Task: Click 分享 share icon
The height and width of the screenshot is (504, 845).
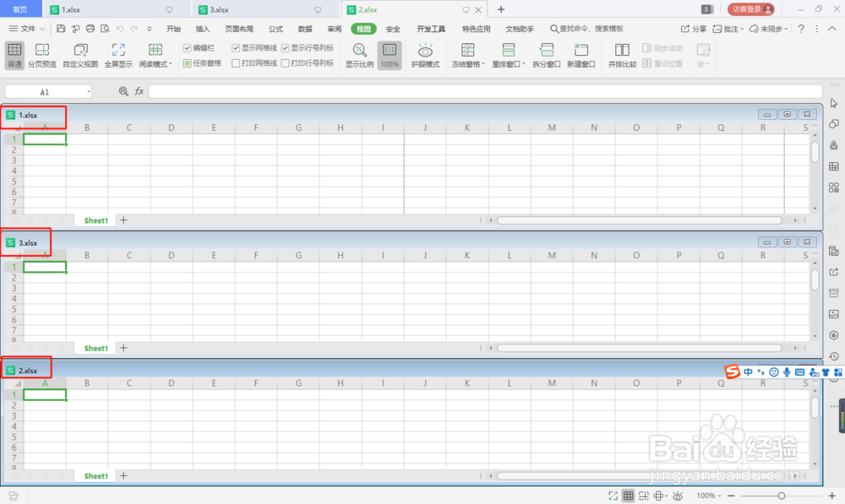Action: coord(694,29)
